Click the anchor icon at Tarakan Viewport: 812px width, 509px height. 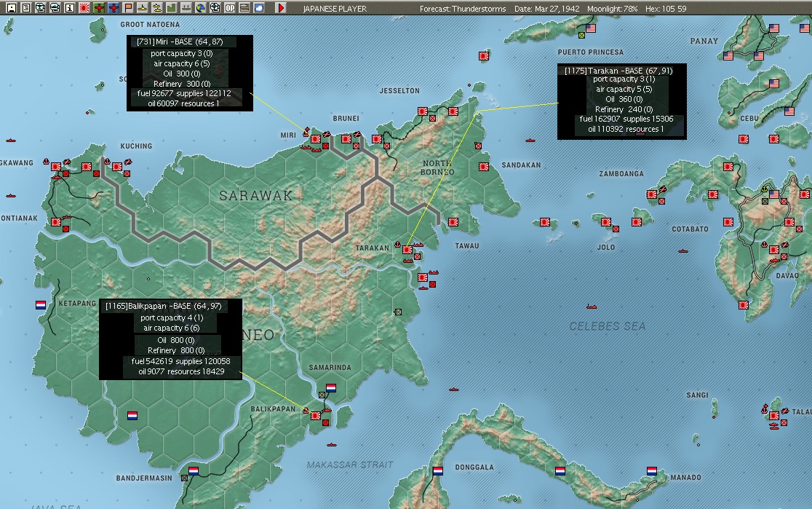(x=398, y=245)
